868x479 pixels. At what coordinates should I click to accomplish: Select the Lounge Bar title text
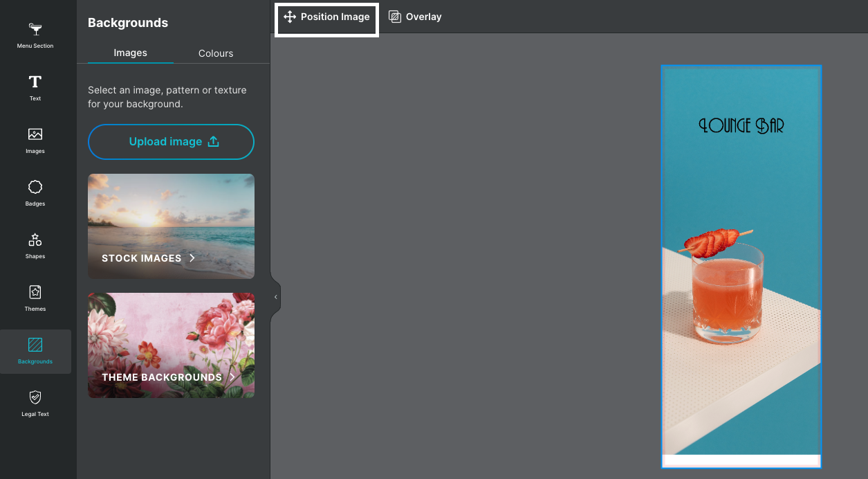(741, 125)
